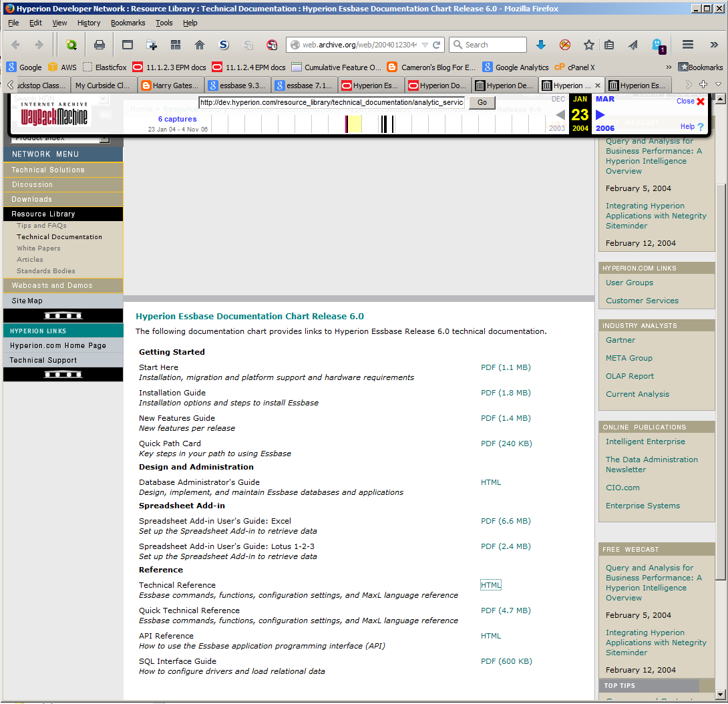728x704 pixels.
Task: Open the Technical Solutions network menu item
Action: click(63, 170)
